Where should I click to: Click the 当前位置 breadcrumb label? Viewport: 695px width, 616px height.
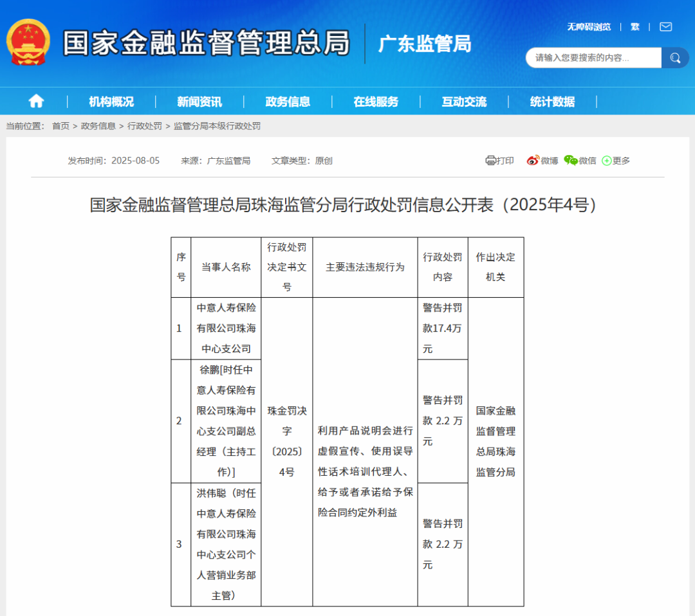(x=25, y=126)
